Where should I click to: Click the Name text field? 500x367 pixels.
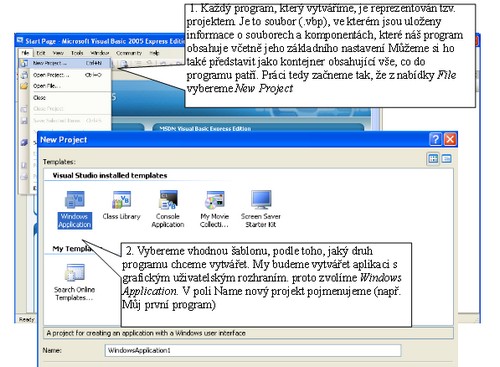click(x=253, y=350)
